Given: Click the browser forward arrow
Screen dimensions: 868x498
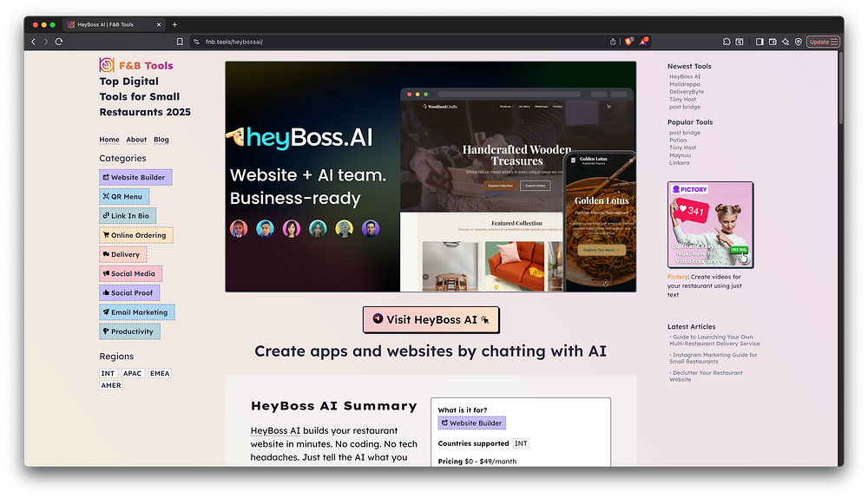Looking at the screenshot, I should [x=46, y=42].
